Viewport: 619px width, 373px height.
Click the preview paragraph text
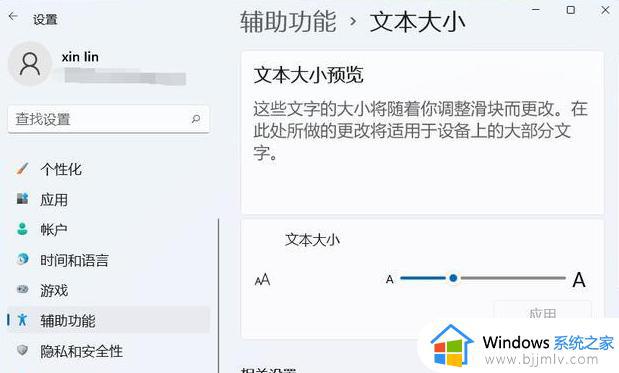pos(420,131)
